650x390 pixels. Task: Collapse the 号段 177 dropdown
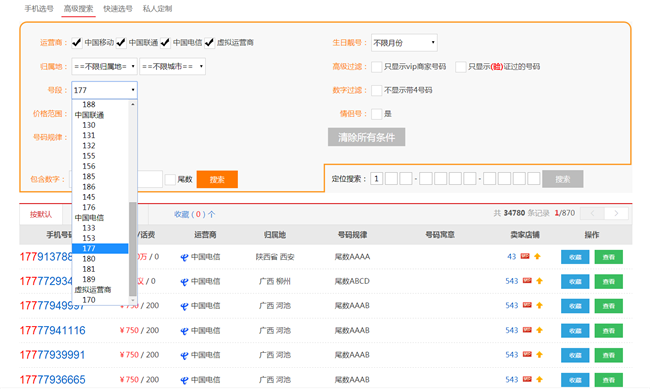point(104,90)
